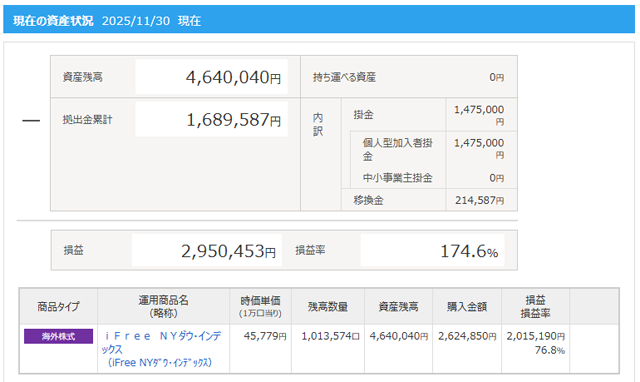Select the 76.8% fund profit rate
The image size is (640, 382).
click(x=550, y=350)
